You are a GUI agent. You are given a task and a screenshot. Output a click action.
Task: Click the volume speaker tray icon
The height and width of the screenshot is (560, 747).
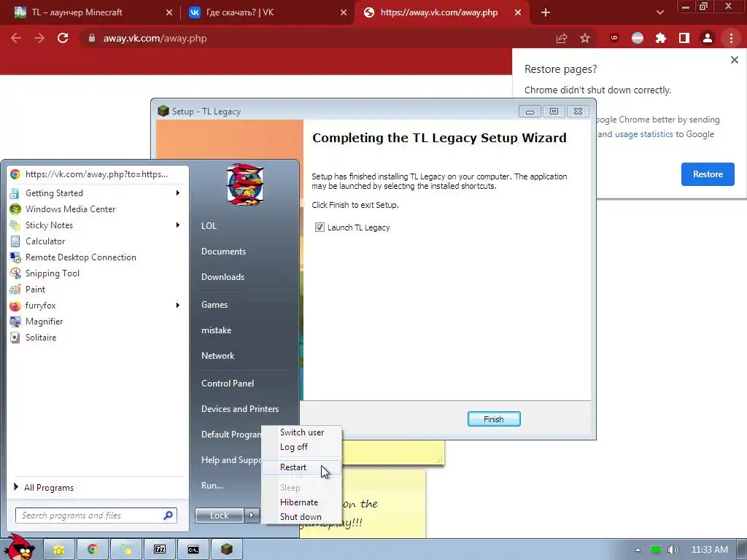click(x=673, y=550)
